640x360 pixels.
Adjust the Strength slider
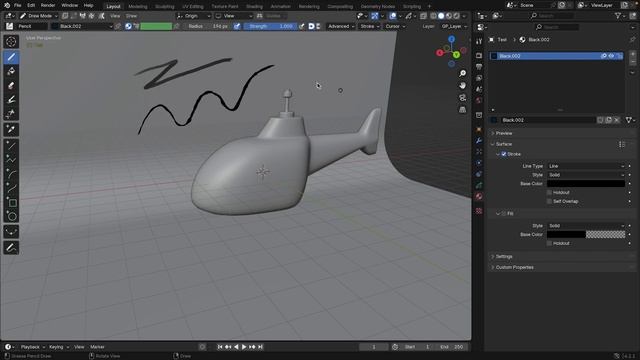271,26
